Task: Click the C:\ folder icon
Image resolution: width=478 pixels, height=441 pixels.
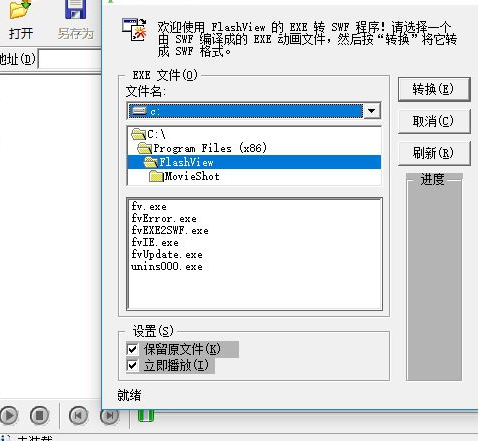Action: point(139,134)
